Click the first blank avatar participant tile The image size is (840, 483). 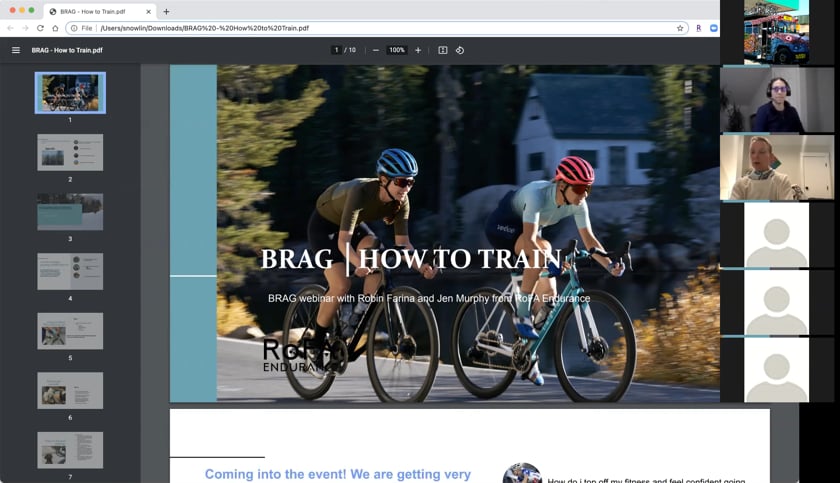coord(776,235)
